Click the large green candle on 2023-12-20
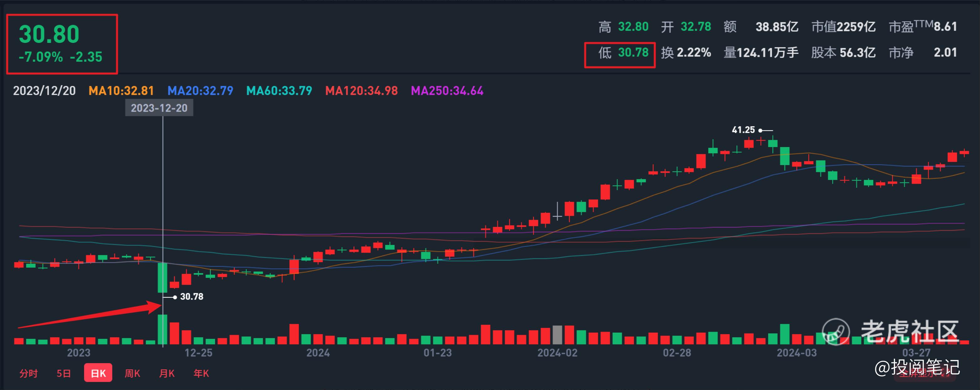 (163, 278)
